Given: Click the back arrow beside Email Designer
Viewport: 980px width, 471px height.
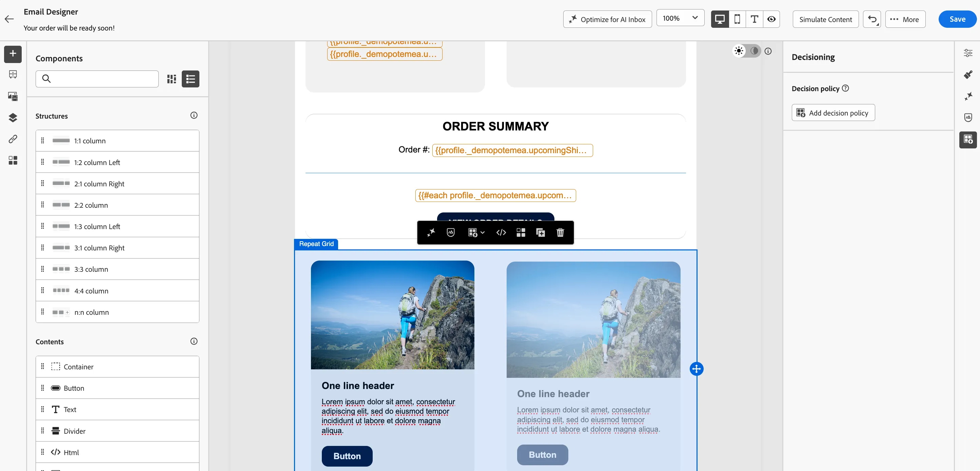Looking at the screenshot, I should [x=9, y=19].
